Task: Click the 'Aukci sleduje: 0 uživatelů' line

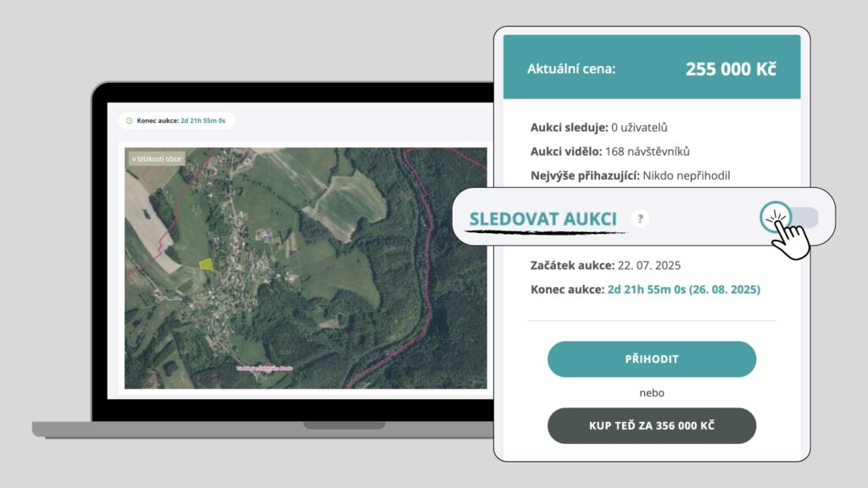Action: tap(599, 128)
